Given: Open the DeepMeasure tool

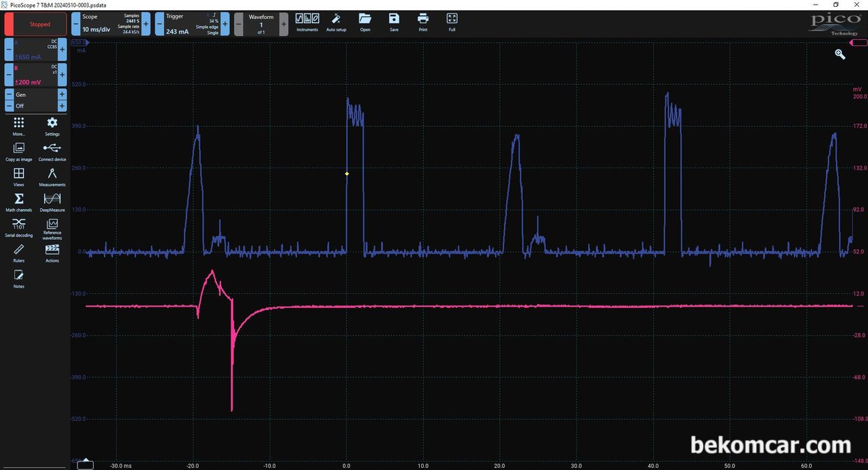Looking at the screenshot, I should [52, 202].
